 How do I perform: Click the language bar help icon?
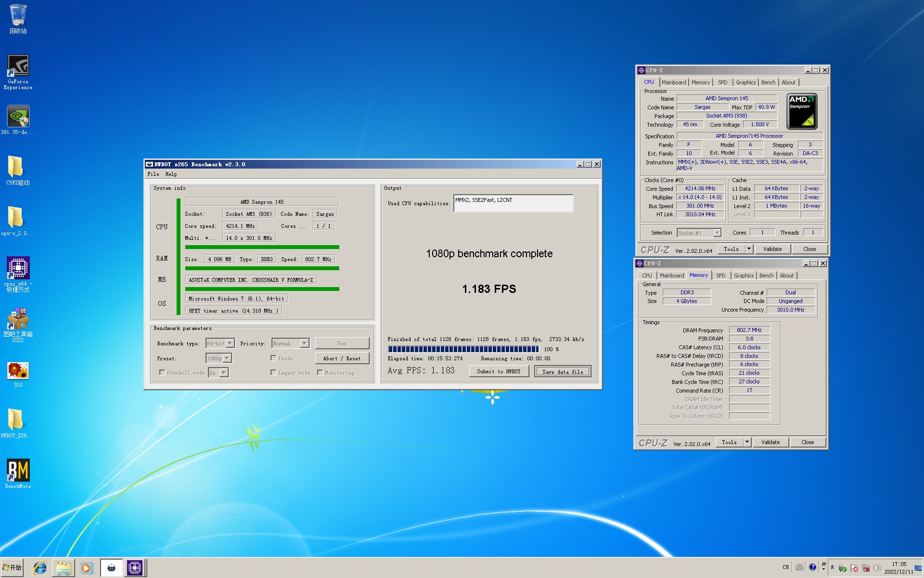(812, 567)
